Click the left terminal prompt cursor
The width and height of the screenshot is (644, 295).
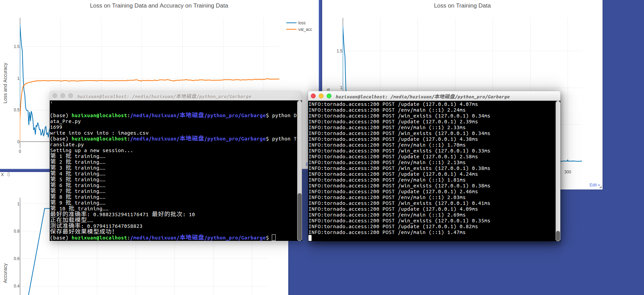click(274, 238)
